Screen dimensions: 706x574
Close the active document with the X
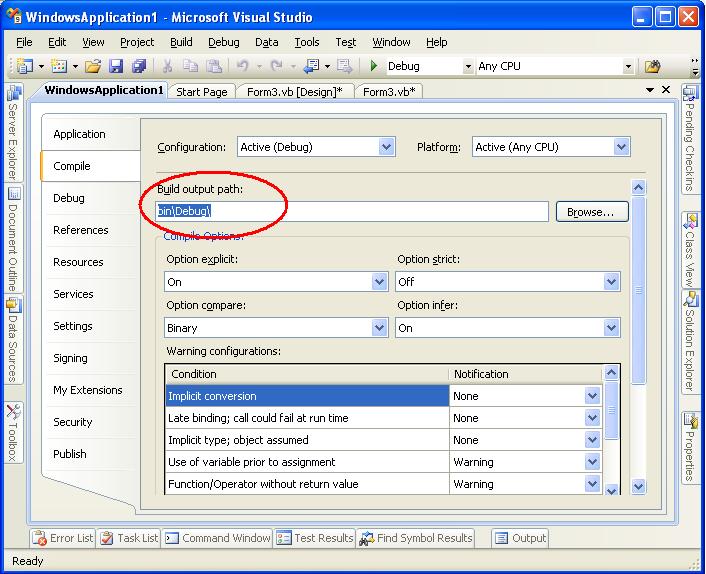(666, 90)
